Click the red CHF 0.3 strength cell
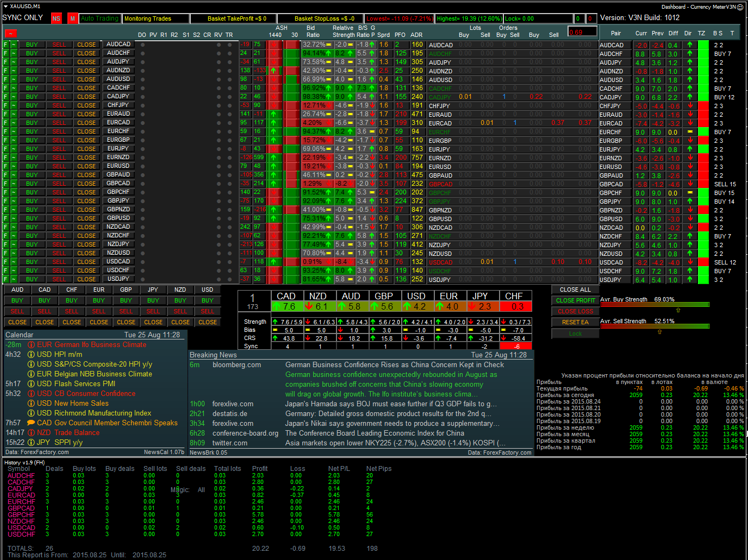The height and width of the screenshot is (560, 748). tap(515, 307)
